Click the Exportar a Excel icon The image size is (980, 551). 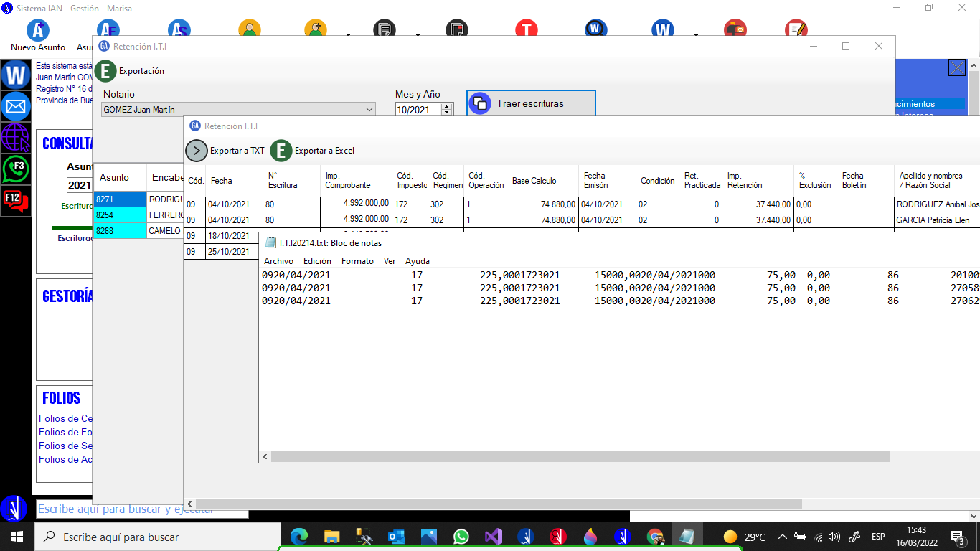(281, 151)
